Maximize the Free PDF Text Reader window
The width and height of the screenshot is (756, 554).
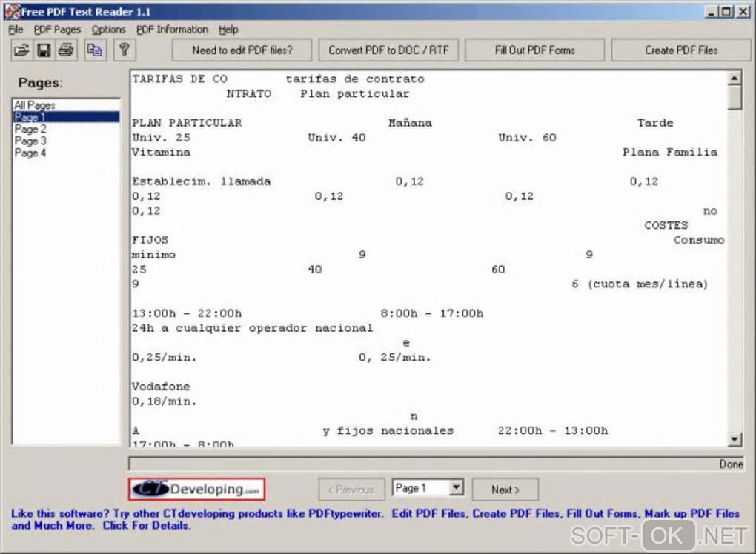tap(726, 12)
